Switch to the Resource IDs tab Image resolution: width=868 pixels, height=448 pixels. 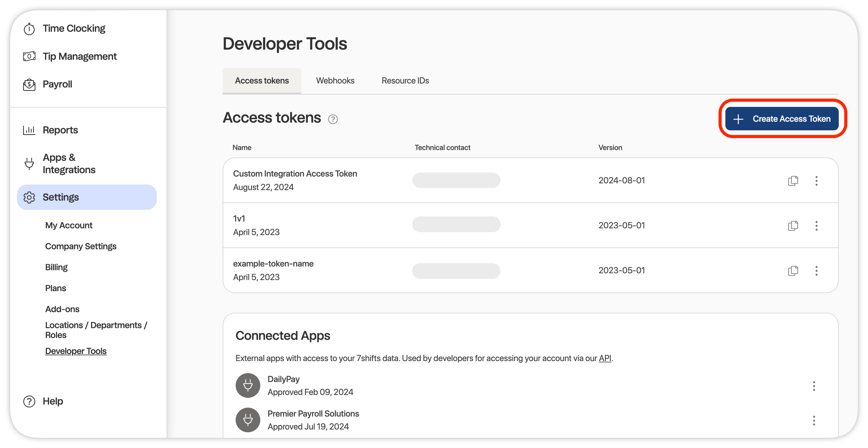click(x=405, y=80)
